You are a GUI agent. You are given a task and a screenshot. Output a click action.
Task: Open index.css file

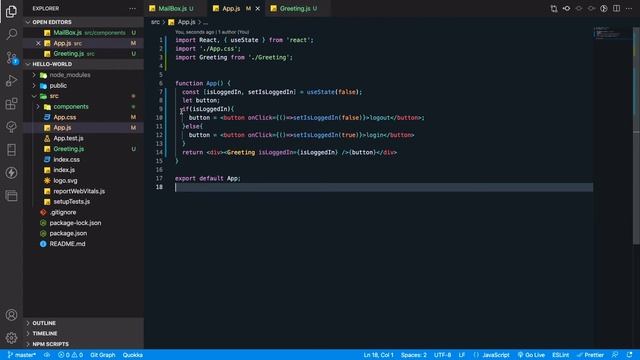83,160
